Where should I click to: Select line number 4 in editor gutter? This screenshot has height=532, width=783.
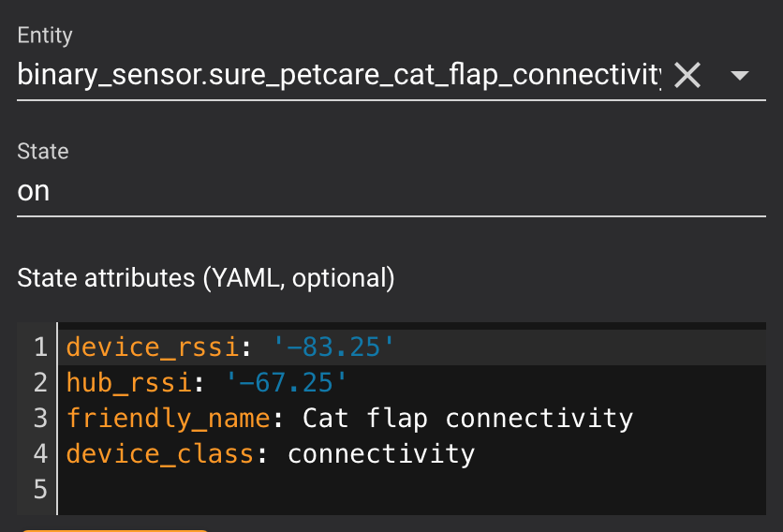(39, 454)
